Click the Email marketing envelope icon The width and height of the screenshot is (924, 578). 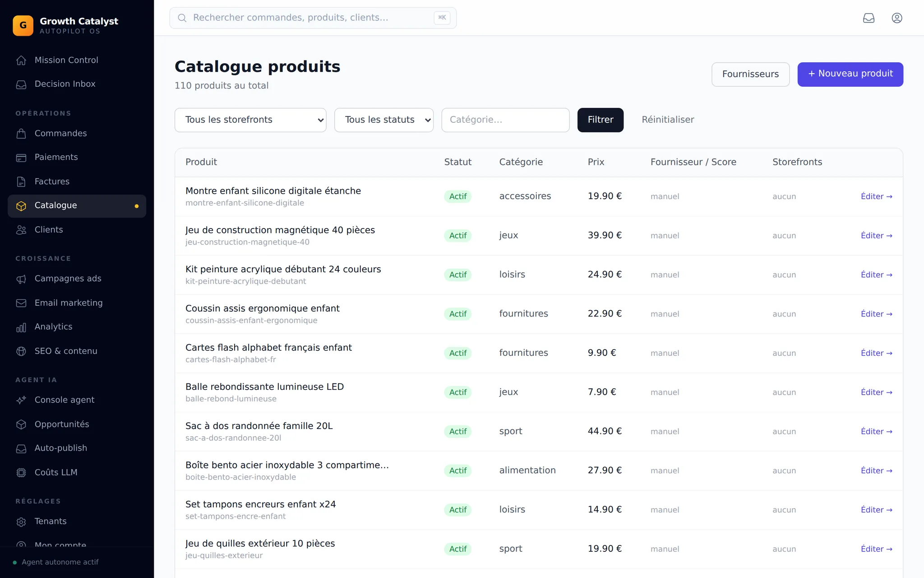(21, 303)
